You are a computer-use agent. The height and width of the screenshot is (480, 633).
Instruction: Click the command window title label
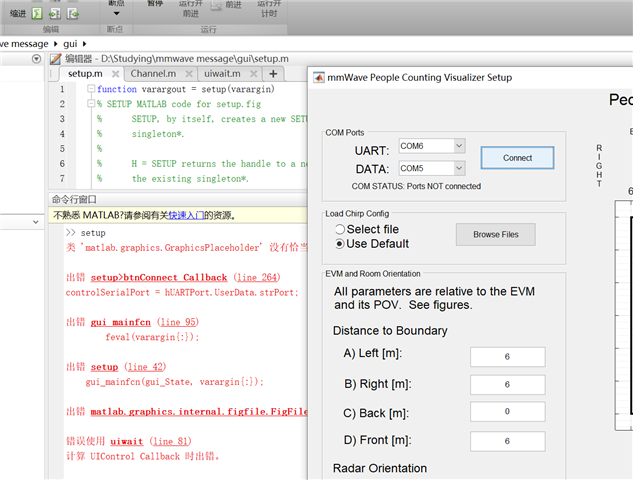(74, 199)
